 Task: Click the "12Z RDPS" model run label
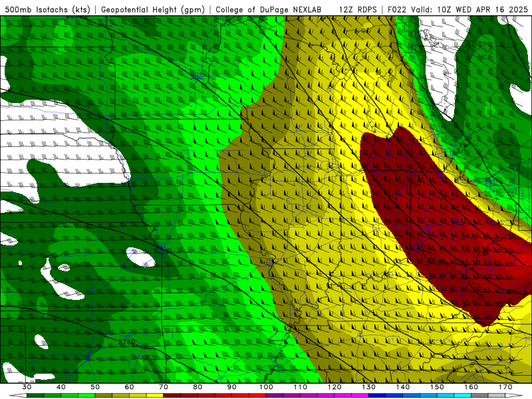pyautogui.click(x=357, y=9)
